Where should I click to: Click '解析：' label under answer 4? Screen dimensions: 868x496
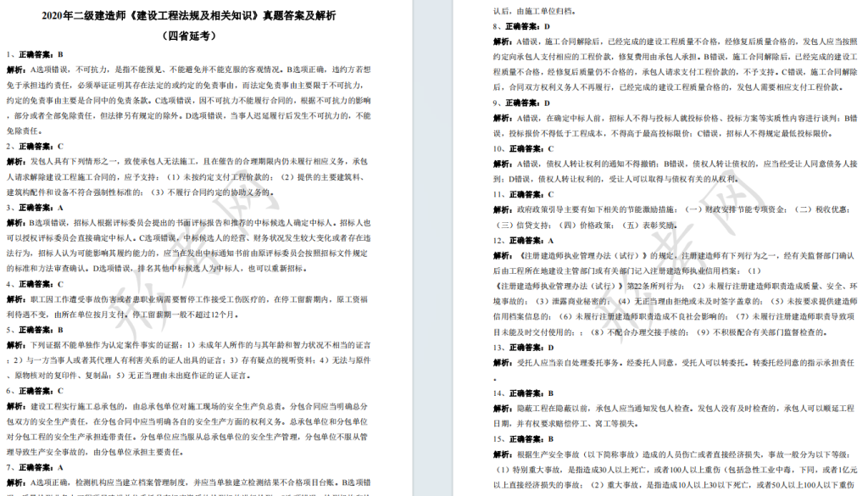(x=17, y=299)
